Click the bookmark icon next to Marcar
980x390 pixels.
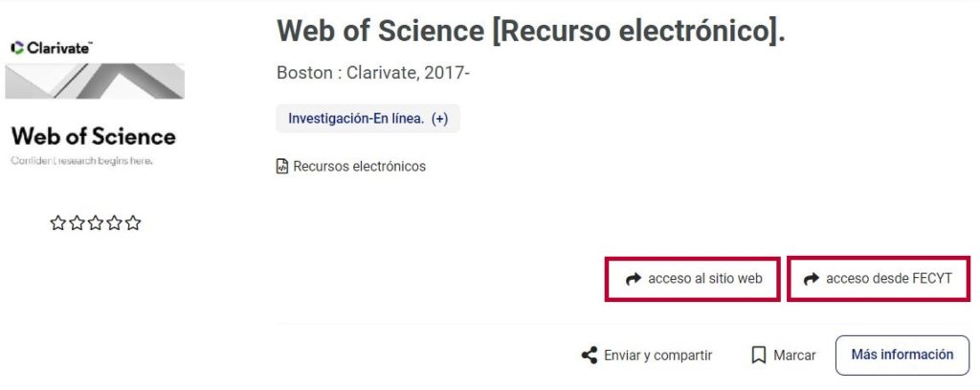(x=759, y=356)
